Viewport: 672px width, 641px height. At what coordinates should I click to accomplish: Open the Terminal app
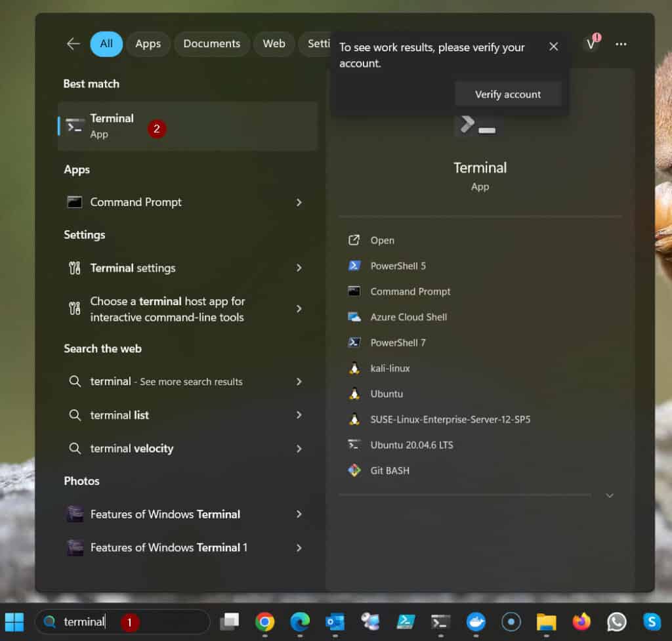point(112,125)
